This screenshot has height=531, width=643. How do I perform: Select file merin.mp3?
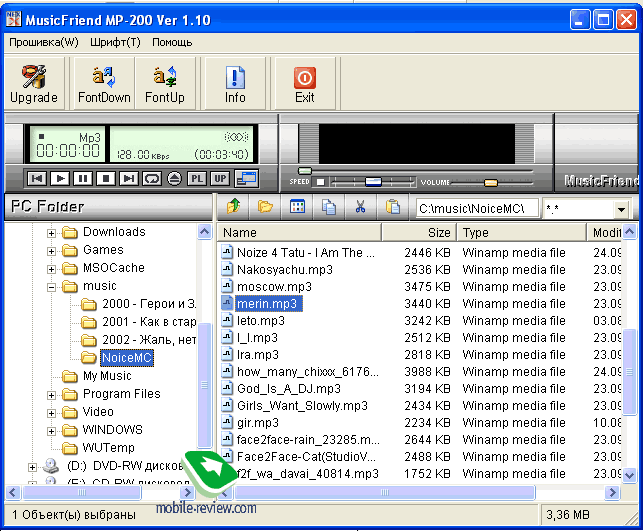pos(269,303)
